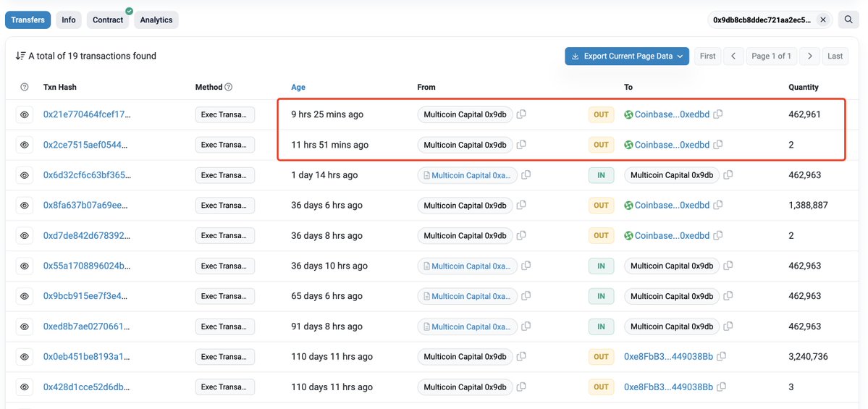Open the Transfers tab

coord(28,20)
